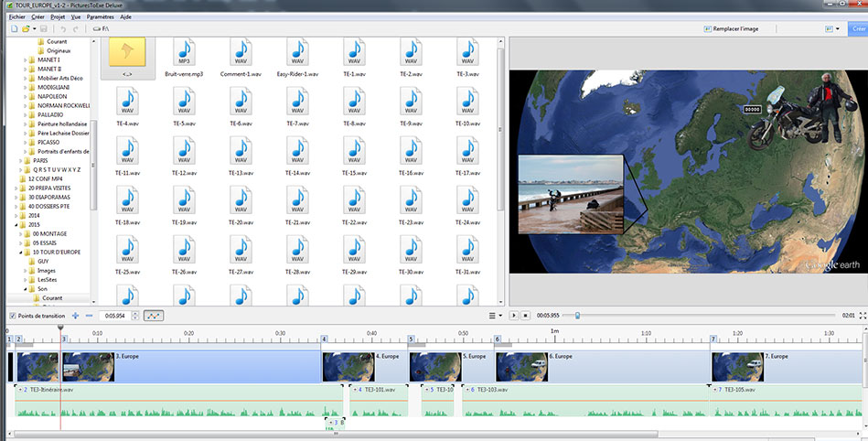Expand the NAPOLEON folder
The image size is (868, 441).
tap(26, 96)
